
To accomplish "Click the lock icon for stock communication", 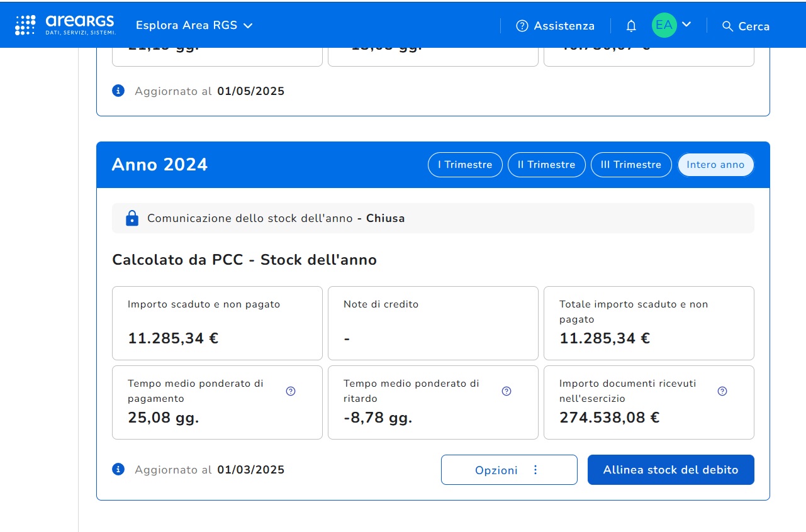I will pyautogui.click(x=132, y=218).
